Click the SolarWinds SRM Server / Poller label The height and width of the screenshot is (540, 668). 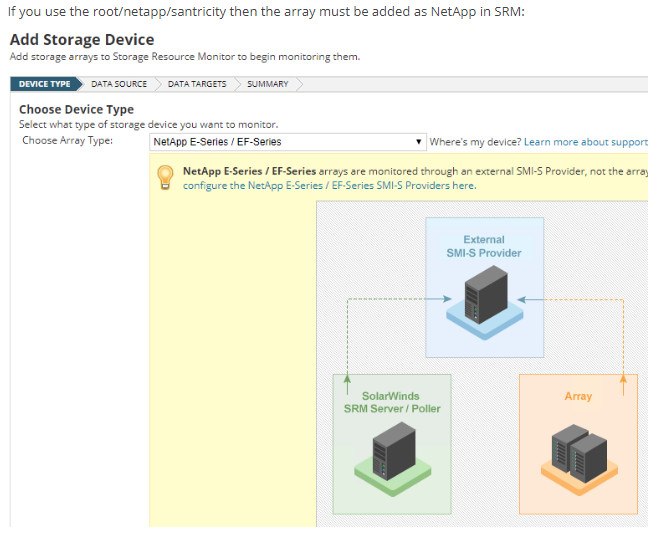pyautogui.click(x=392, y=402)
